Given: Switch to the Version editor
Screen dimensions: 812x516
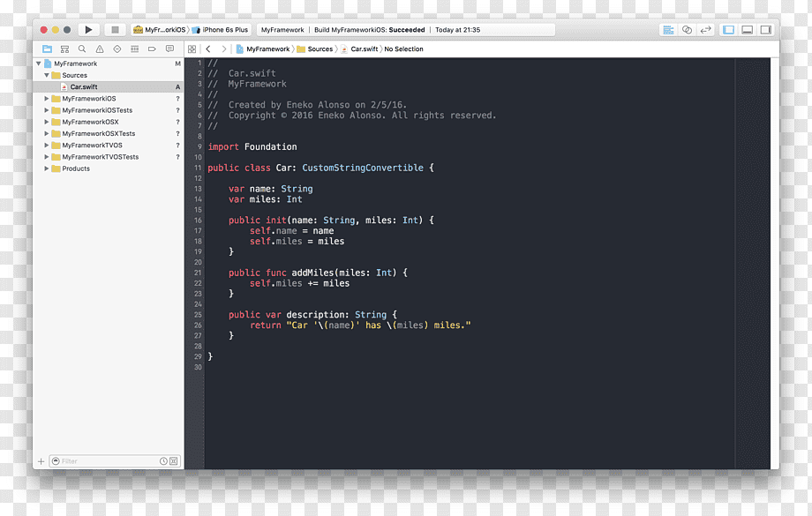Looking at the screenshot, I should click(x=705, y=30).
